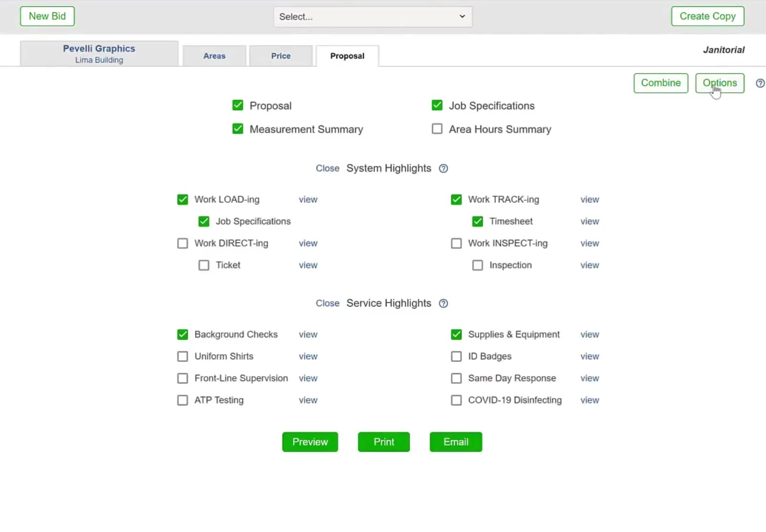Image resolution: width=766 pixels, height=532 pixels.
Task: Open help icon beside Options button
Action: [x=760, y=83]
